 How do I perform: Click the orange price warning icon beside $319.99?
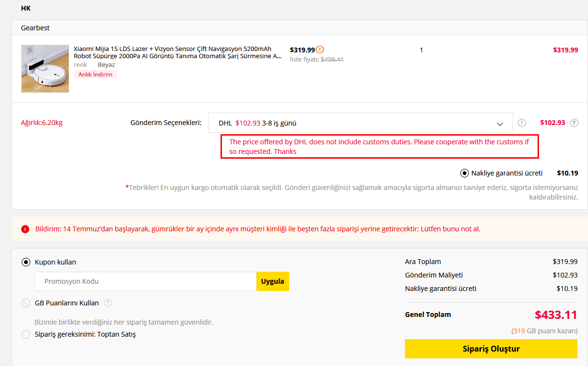[x=320, y=50]
